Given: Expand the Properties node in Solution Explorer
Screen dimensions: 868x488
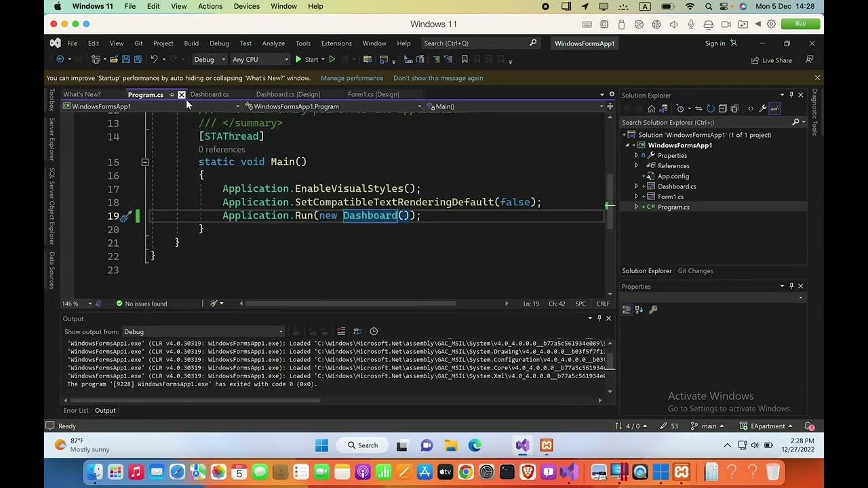Looking at the screenshot, I should tap(636, 155).
